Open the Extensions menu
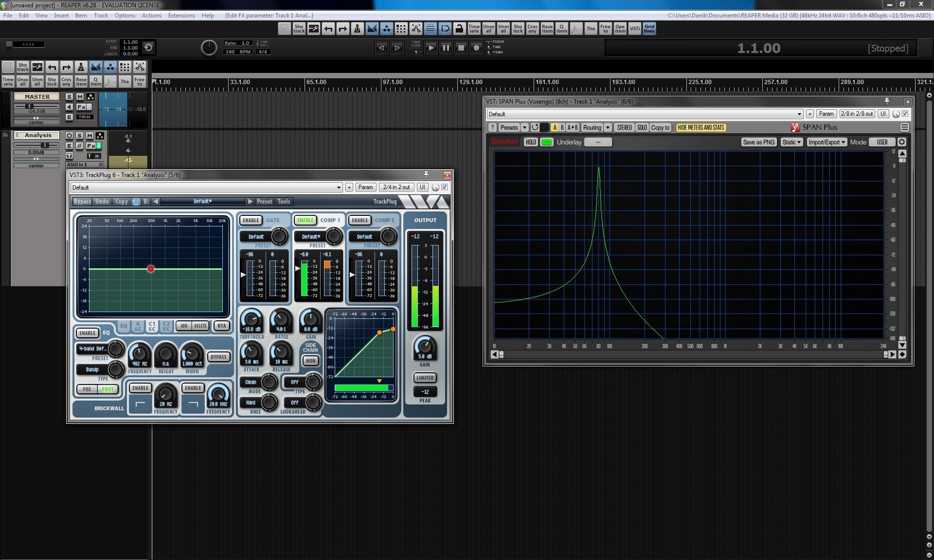The width and height of the screenshot is (934, 560). (181, 16)
